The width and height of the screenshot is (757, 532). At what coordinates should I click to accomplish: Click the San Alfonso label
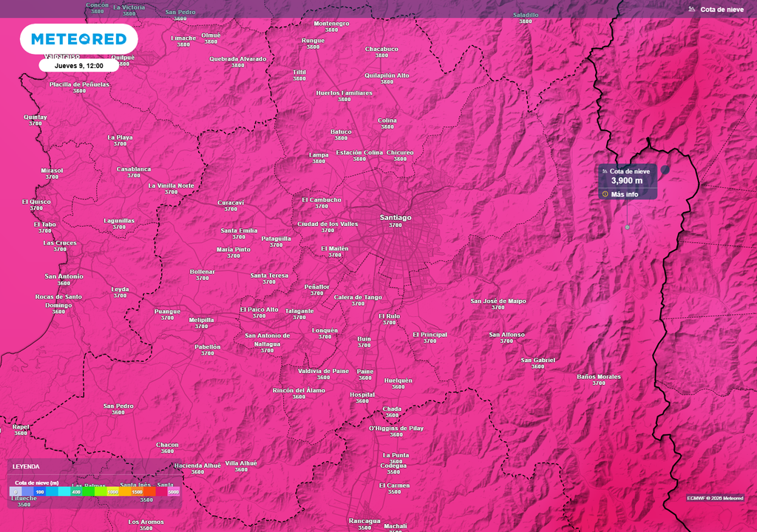pyautogui.click(x=506, y=335)
